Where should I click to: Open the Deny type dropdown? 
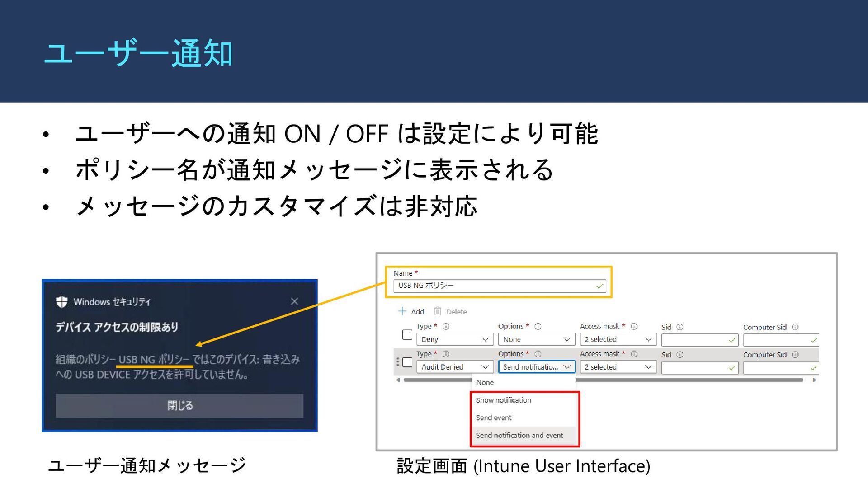point(455,339)
